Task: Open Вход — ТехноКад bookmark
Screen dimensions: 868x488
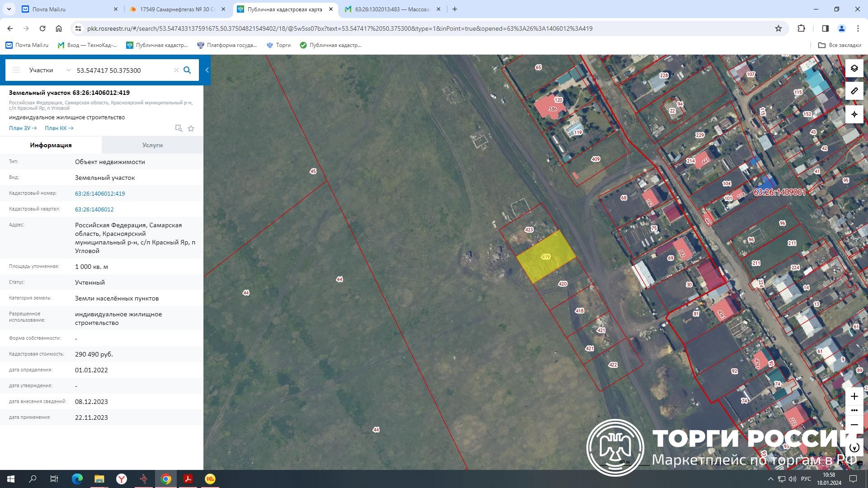Action: [x=87, y=45]
